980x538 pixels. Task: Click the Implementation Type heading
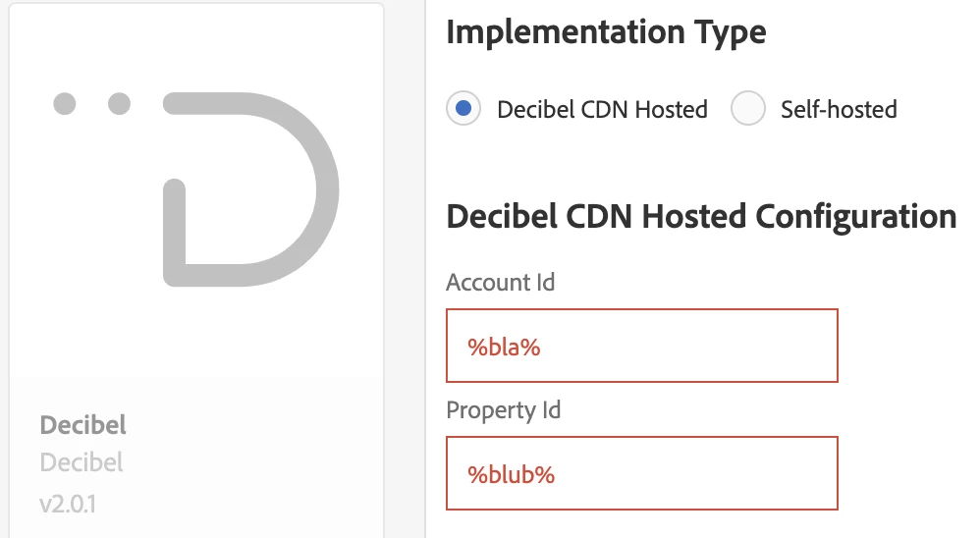pyautogui.click(x=606, y=32)
